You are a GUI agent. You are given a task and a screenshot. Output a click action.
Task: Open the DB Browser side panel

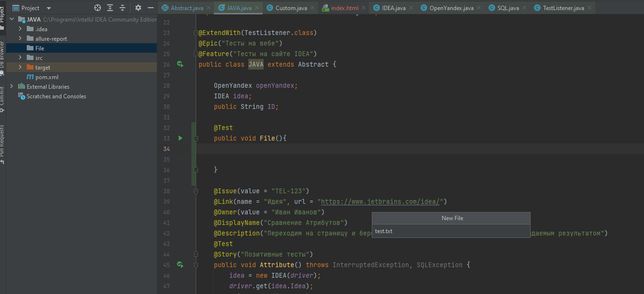[3, 58]
